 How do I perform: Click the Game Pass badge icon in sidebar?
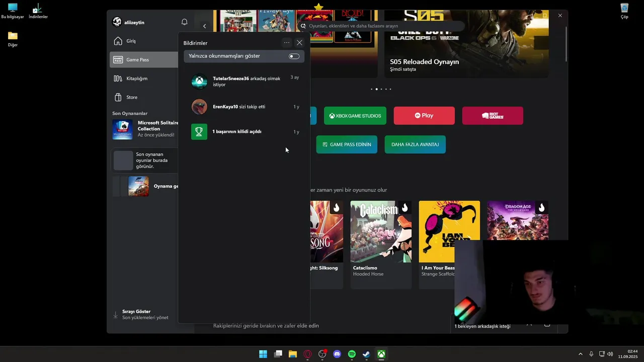[118, 59]
